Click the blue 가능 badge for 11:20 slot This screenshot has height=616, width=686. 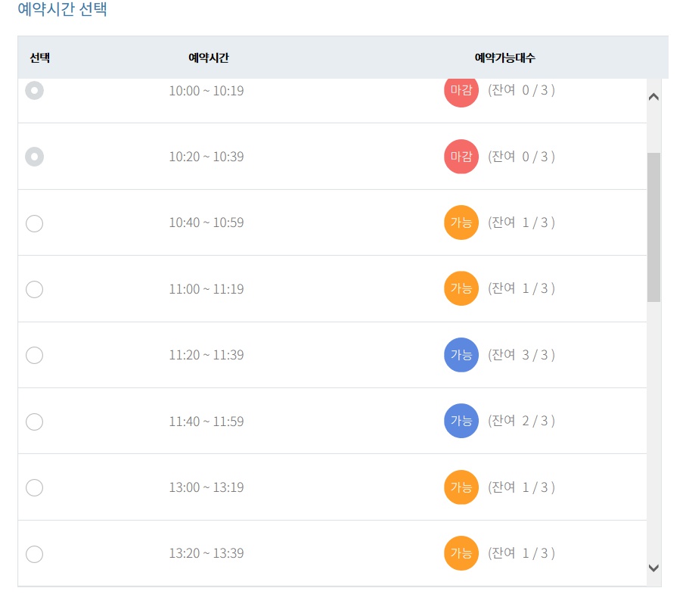pos(461,355)
